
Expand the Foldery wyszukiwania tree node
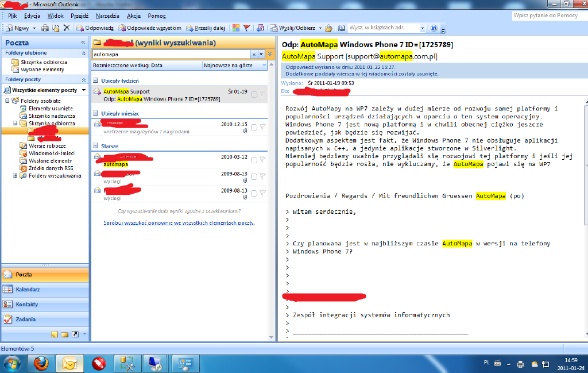tap(16, 175)
